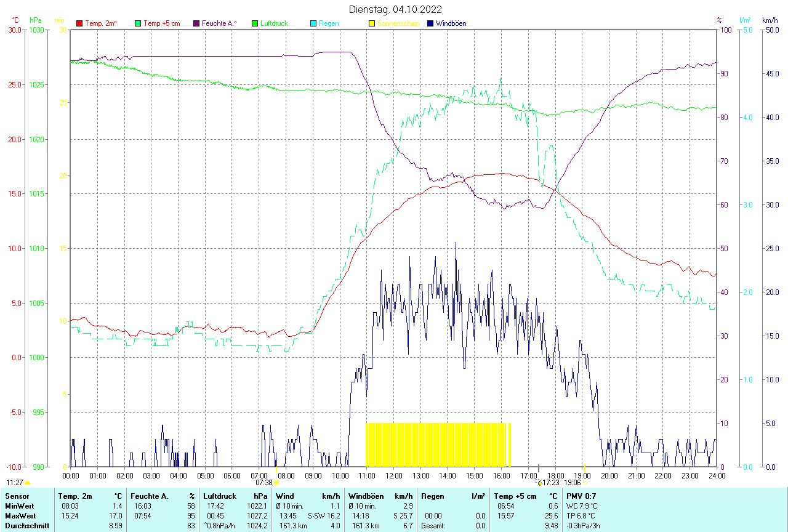The width and height of the screenshot is (788, 532).
Task: Click the 'Wind' column header in table
Action: click(284, 496)
